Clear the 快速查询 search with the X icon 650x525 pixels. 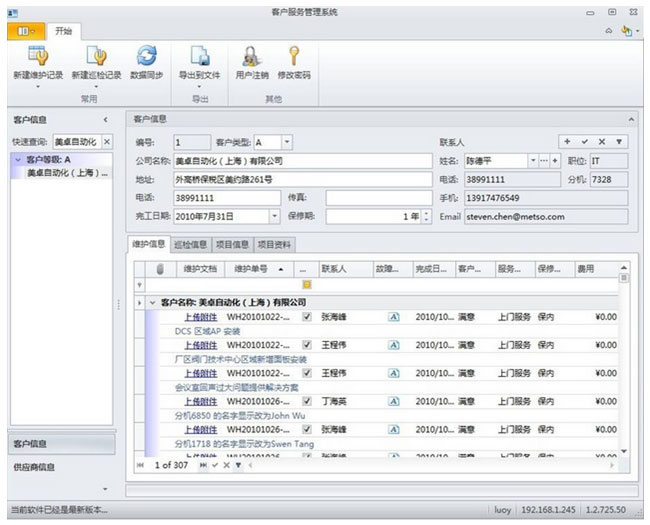108,142
